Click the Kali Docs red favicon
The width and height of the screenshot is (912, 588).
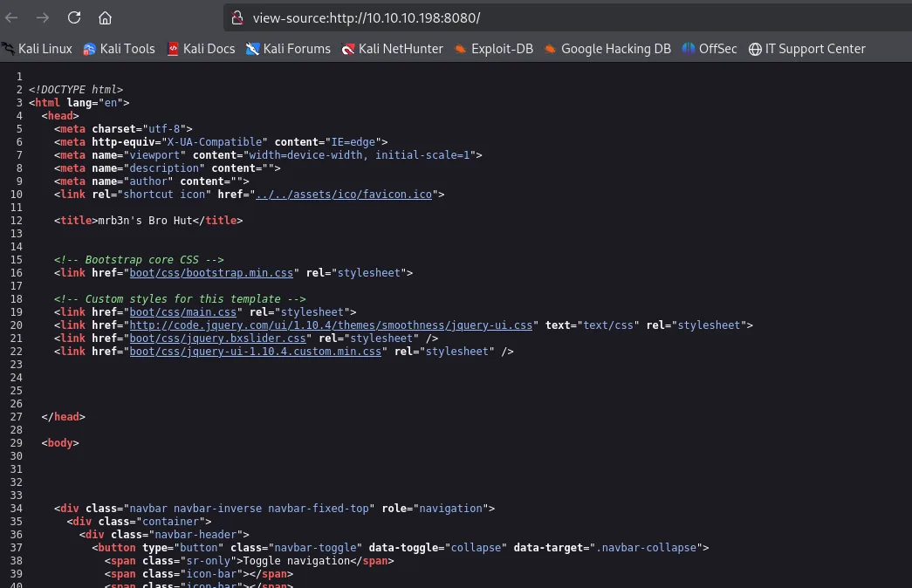coord(173,49)
